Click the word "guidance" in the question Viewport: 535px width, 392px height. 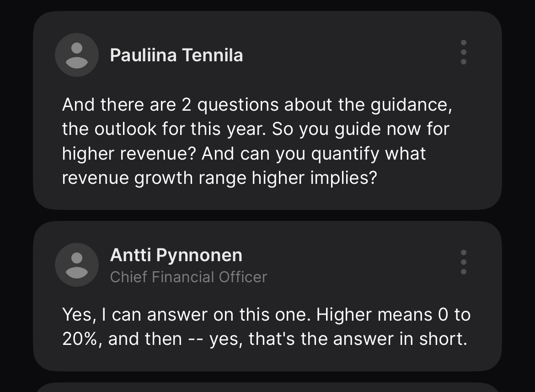pos(411,105)
